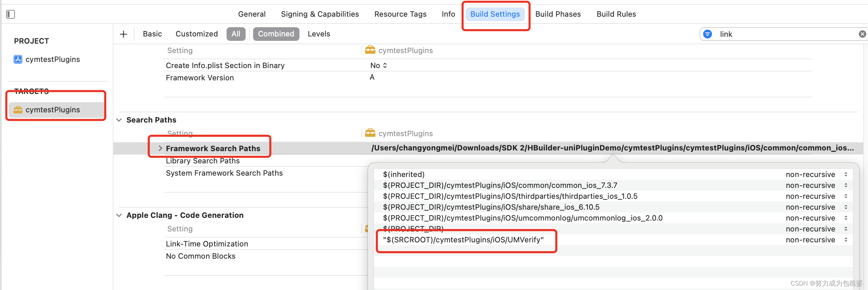Expand the Framework Search Paths row
Screen dimensions: 868x290
coord(160,148)
